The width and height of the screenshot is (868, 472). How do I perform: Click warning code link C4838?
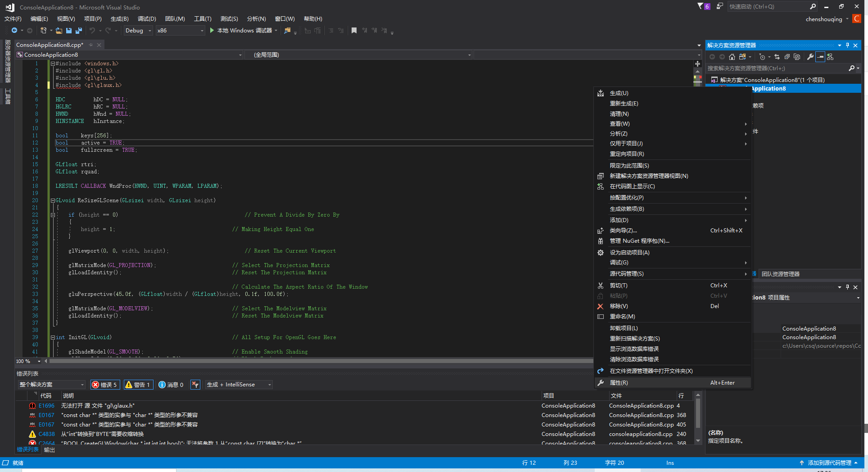[46, 434]
